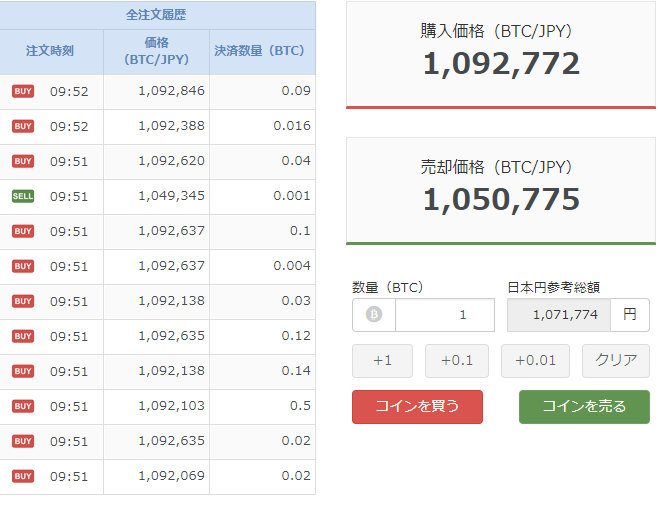The image size is (660, 510).
Task: Focus the 数量 (BTC) input field
Action: coord(444,315)
